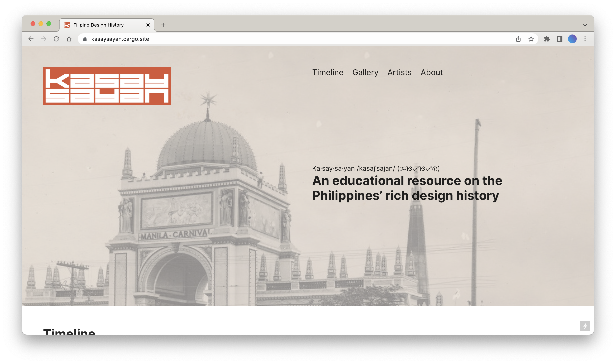Image resolution: width=616 pixels, height=364 pixels.
Task: Click the browser back arrow
Action: (x=31, y=39)
